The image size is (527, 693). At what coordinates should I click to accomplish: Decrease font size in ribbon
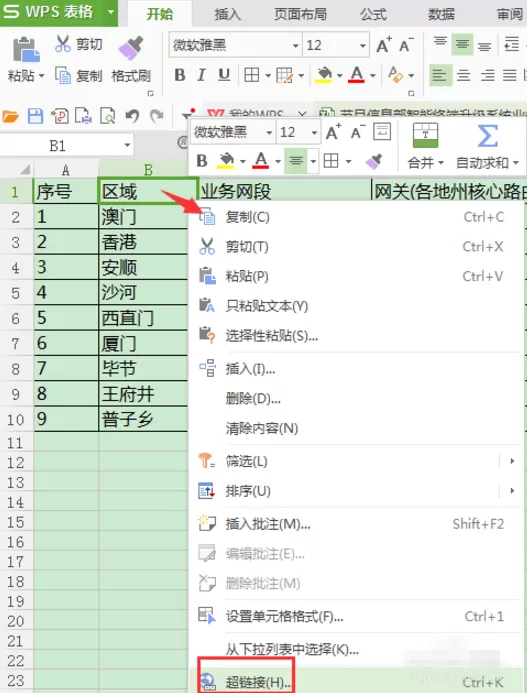[x=406, y=45]
